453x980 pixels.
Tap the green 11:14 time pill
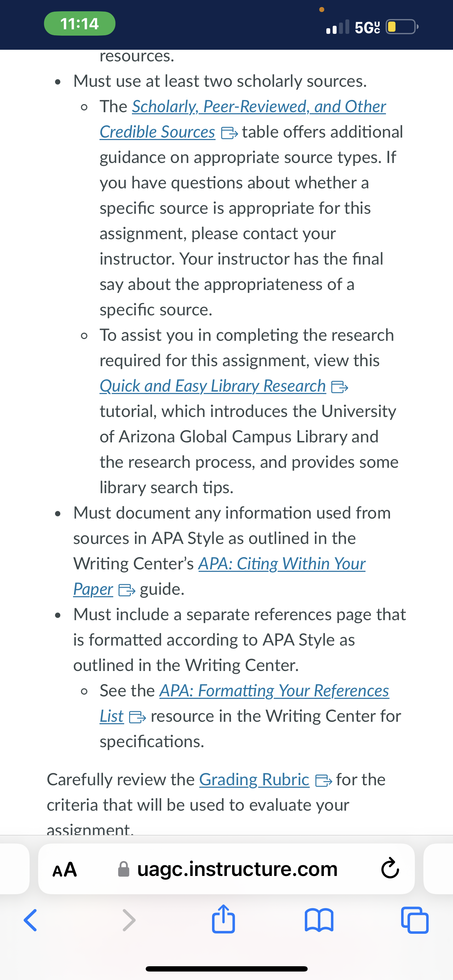pos(80,24)
